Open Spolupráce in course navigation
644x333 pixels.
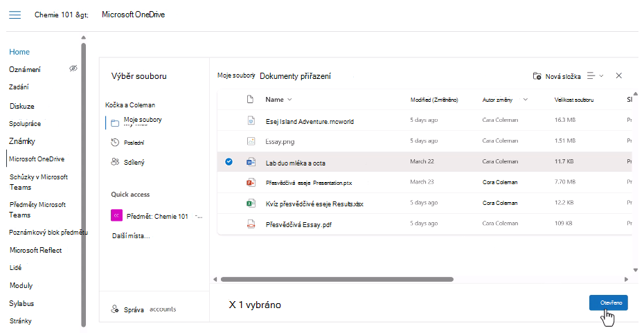[x=25, y=124]
